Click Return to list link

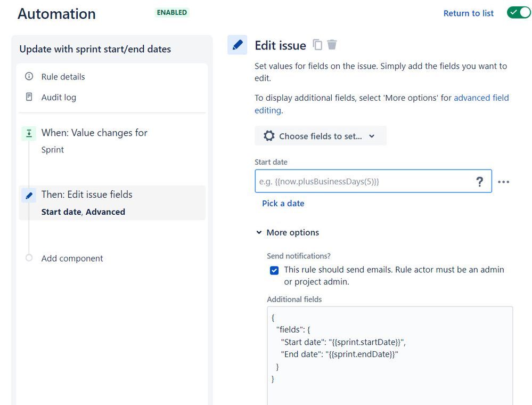468,13
